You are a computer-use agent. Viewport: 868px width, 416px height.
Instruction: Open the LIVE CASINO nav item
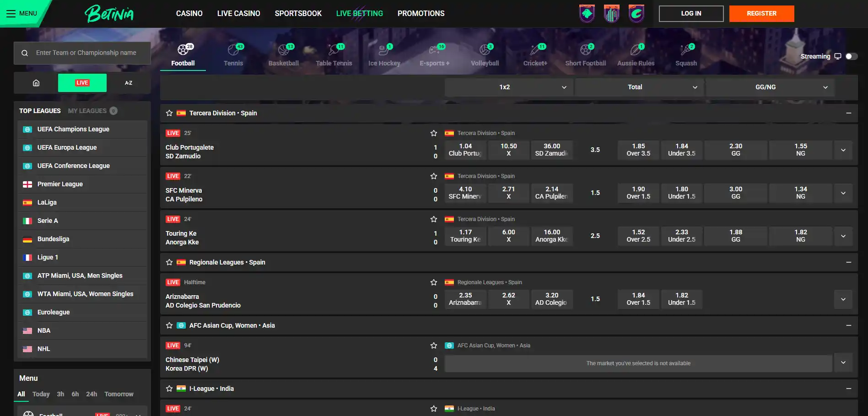click(x=239, y=14)
